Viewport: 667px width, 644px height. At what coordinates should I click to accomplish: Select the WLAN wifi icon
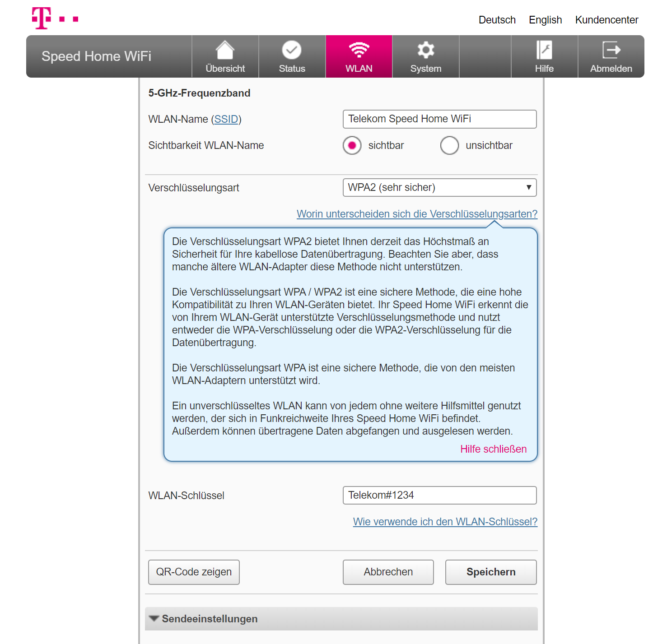pyautogui.click(x=359, y=50)
